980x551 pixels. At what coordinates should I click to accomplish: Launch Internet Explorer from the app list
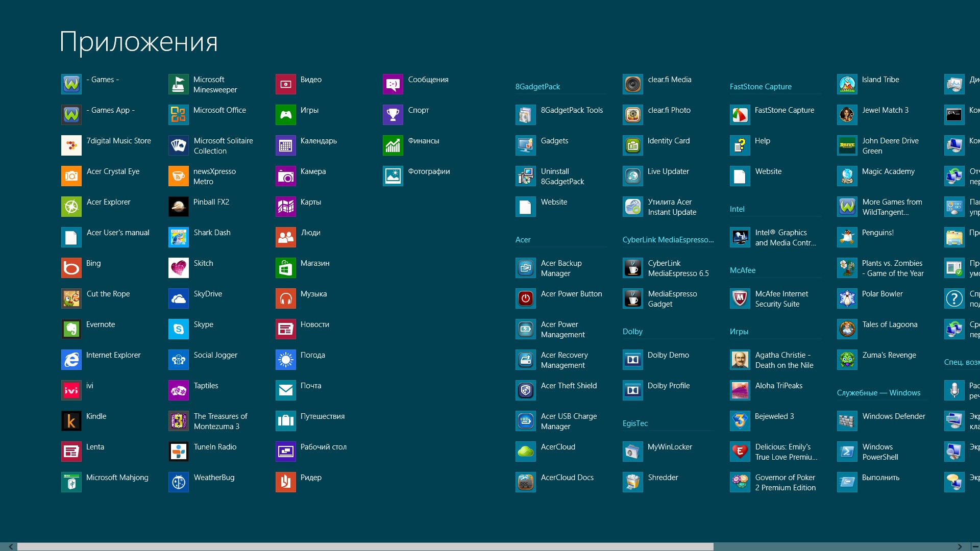pyautogui.click(x=71, y=360)
